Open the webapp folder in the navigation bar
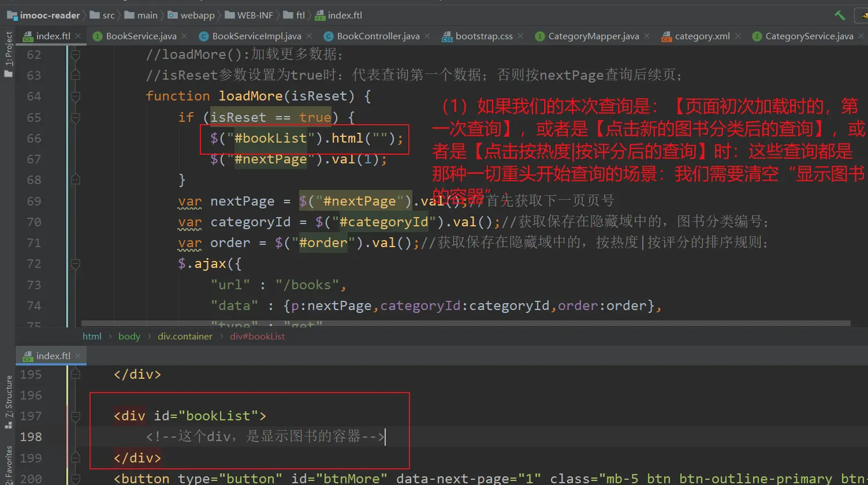This screenshot has width=868, height=485. click(x=191, y=16)
